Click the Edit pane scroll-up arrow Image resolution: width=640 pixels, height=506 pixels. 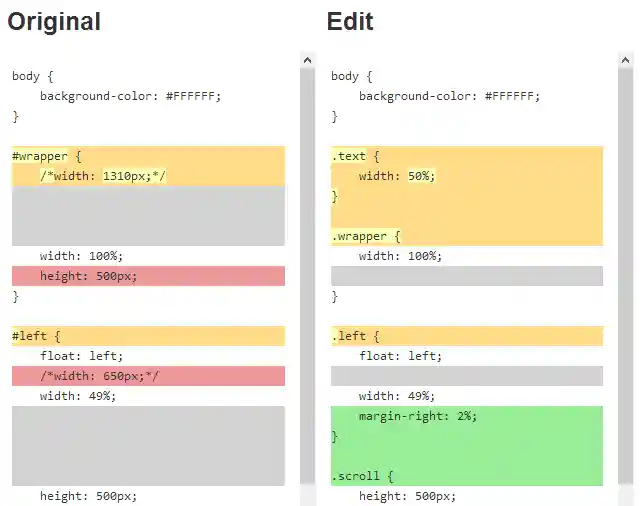coord(626,60)
